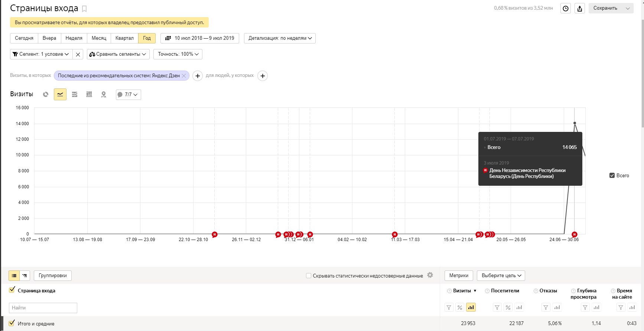This screenshot has width=644, height=331.
Task: Click holiday marker at 11.03 — 17.03
Action: coord(395,234)
